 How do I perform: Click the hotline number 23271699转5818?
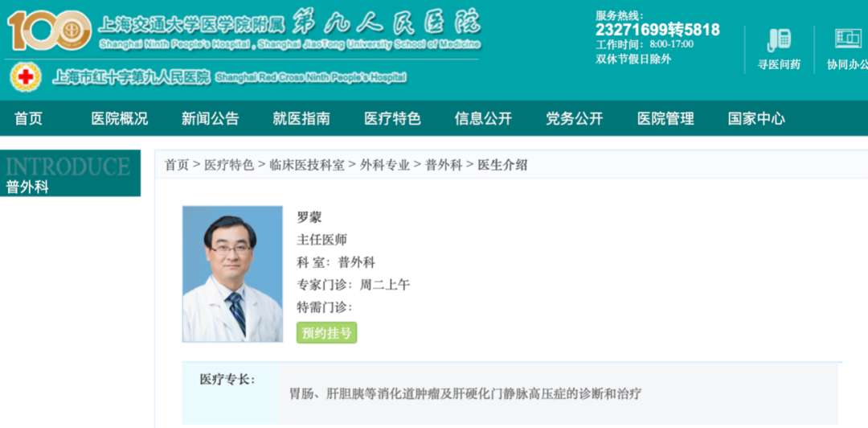[x=657, y=30]
